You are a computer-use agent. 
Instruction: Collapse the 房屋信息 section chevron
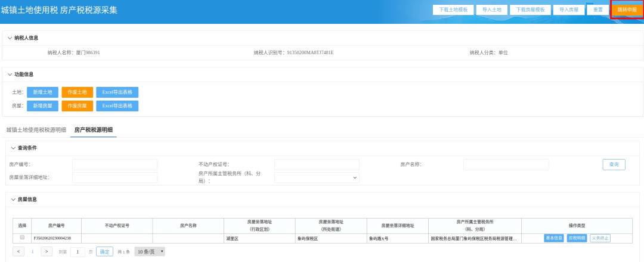[x=13, y=199]
